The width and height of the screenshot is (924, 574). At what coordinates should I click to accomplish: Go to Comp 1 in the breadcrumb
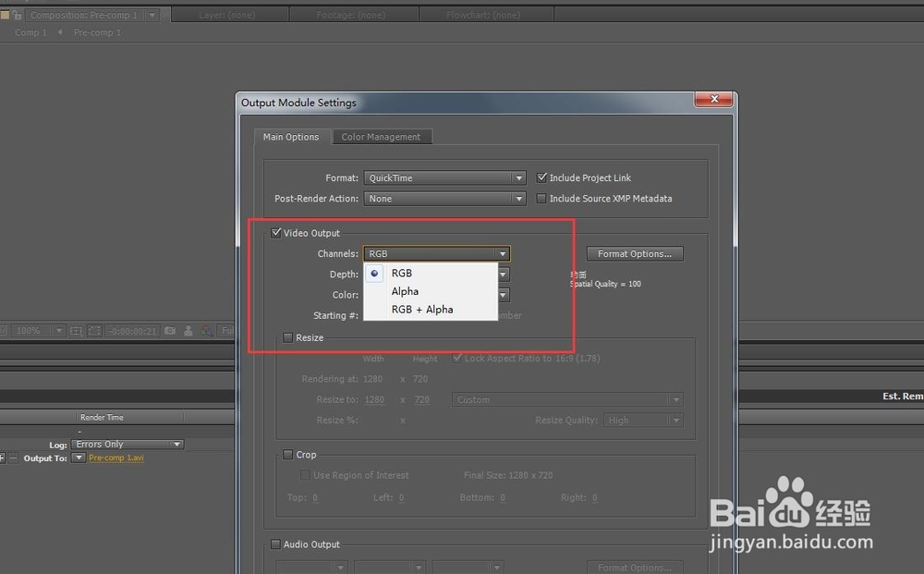point(30,32)
